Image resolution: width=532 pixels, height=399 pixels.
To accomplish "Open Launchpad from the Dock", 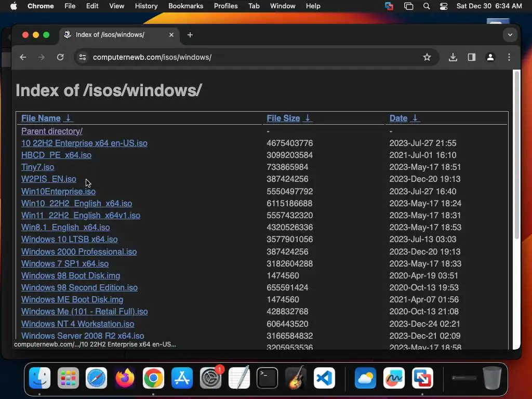I will point(68,378).
